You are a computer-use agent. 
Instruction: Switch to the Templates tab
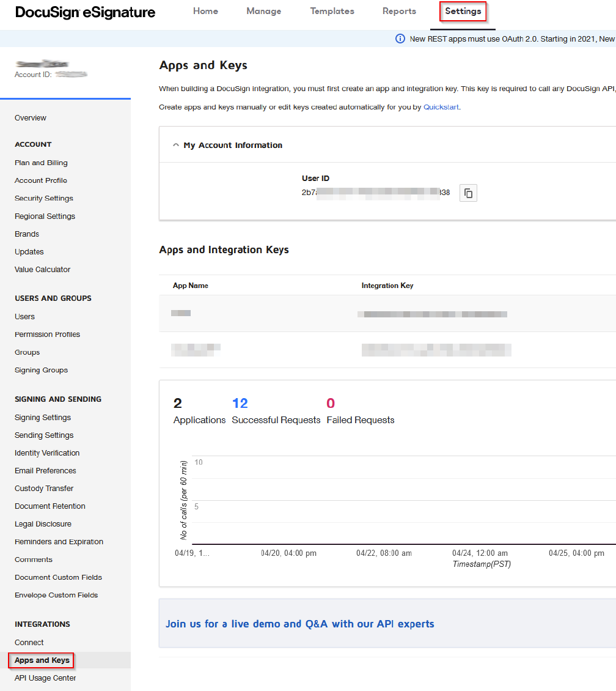click(332, 11)
